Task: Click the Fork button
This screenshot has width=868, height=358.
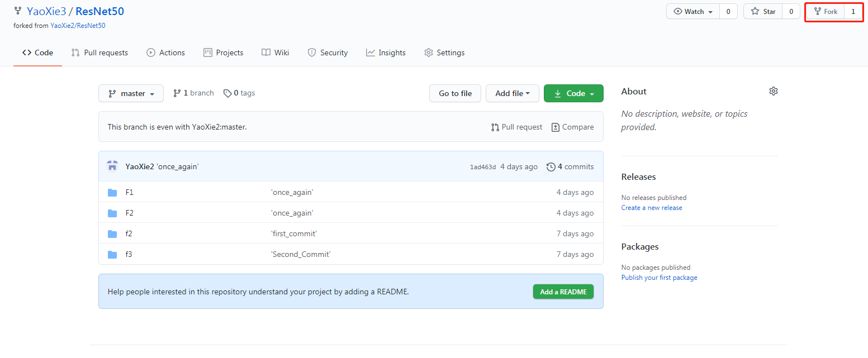Action: pyautogui.click(x=825, y=11)
